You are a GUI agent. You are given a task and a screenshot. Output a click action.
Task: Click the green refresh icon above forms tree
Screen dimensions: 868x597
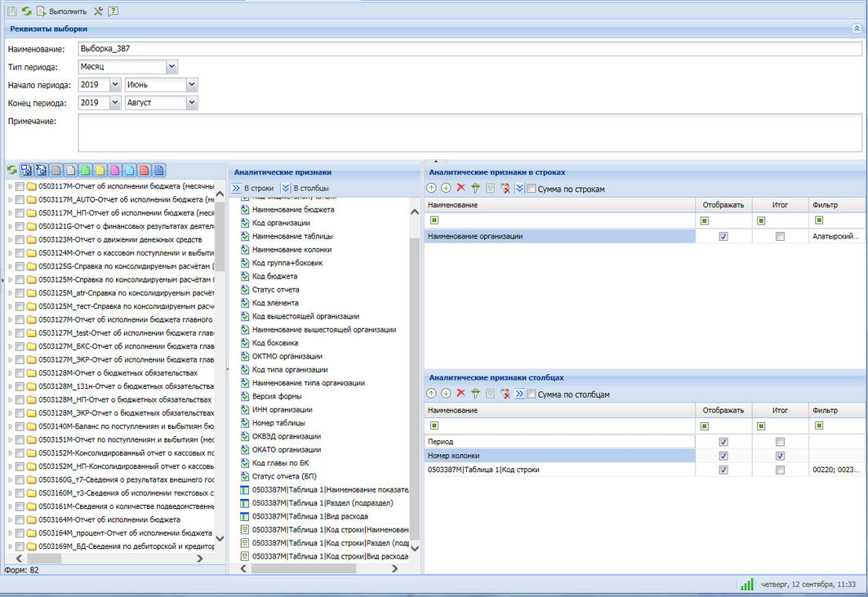click(x=11, y=170)
